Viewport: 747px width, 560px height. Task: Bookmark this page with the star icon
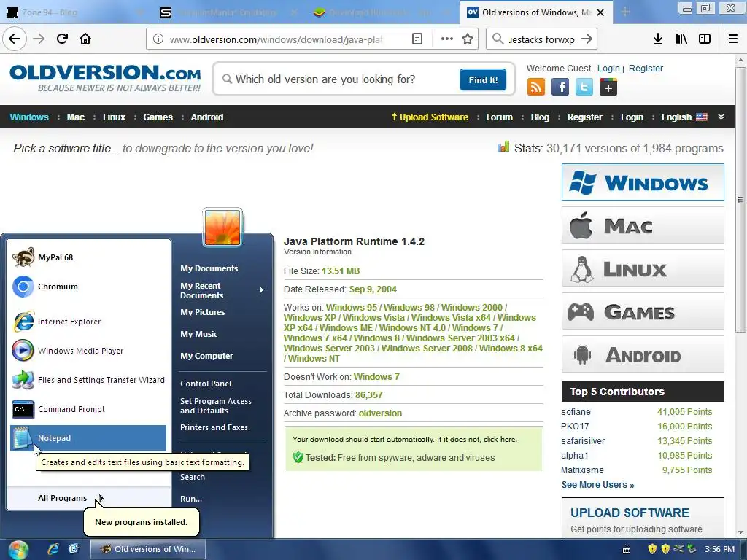(x=468, y=39)
